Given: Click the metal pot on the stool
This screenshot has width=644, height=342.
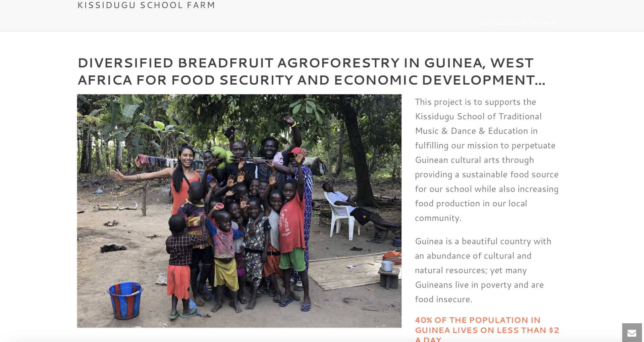Looking at the screenshot, I should tap(387, 266).
